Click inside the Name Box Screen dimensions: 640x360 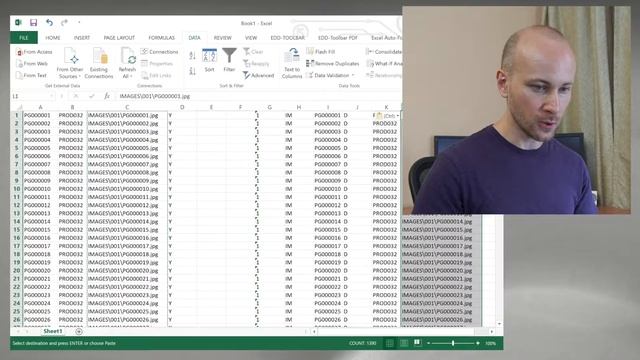pos(29,96)
